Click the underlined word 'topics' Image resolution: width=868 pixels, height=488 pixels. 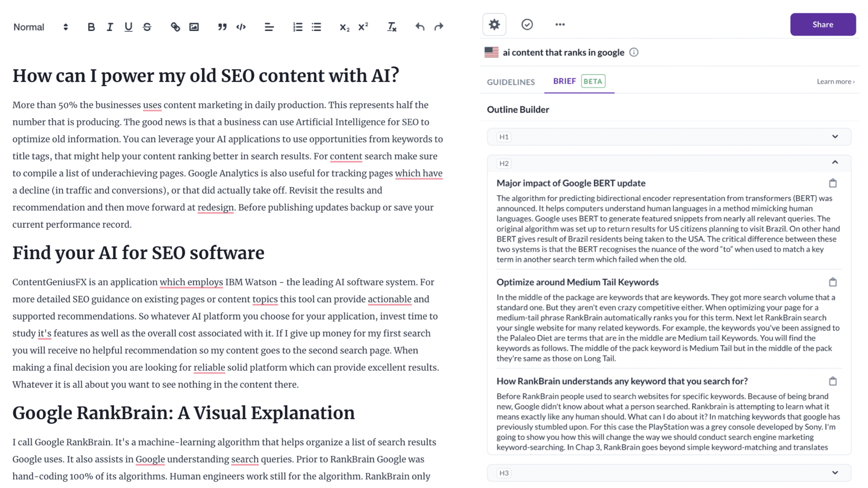click(x=265, y=299)
